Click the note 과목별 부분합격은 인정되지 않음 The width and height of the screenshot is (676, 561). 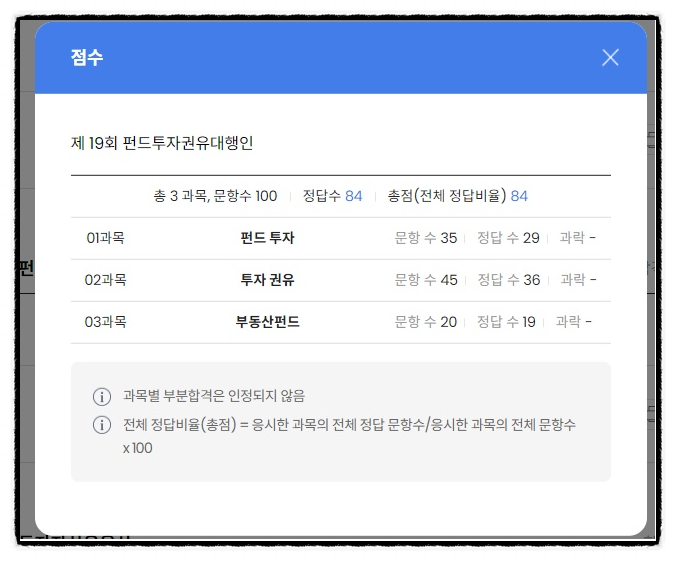point(214,396)
